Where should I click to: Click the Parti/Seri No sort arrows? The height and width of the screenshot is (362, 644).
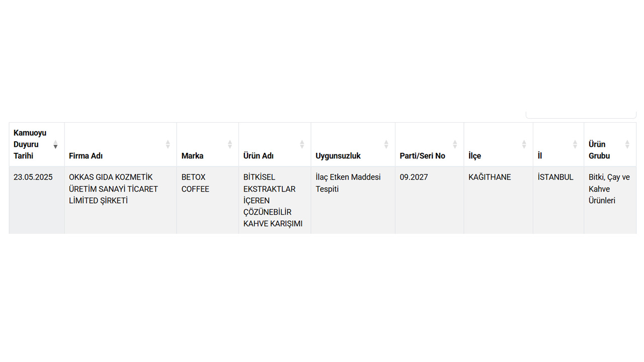tap(454, 144)
